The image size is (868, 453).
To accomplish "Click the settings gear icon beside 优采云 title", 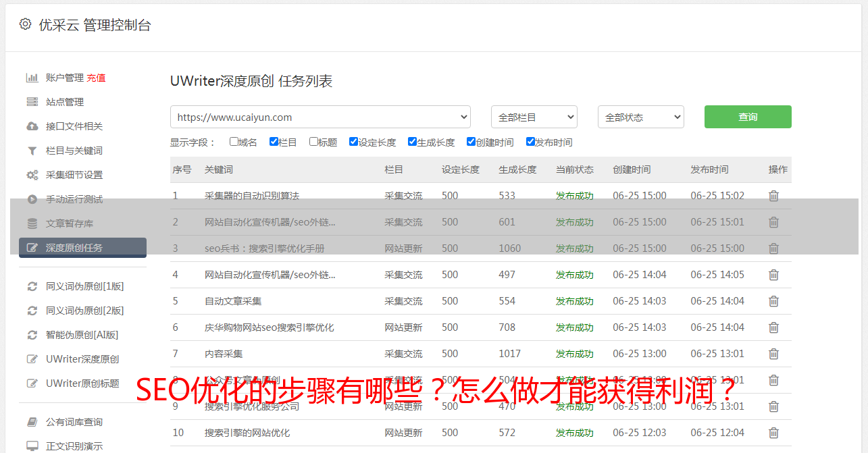I will pos(25,24).
